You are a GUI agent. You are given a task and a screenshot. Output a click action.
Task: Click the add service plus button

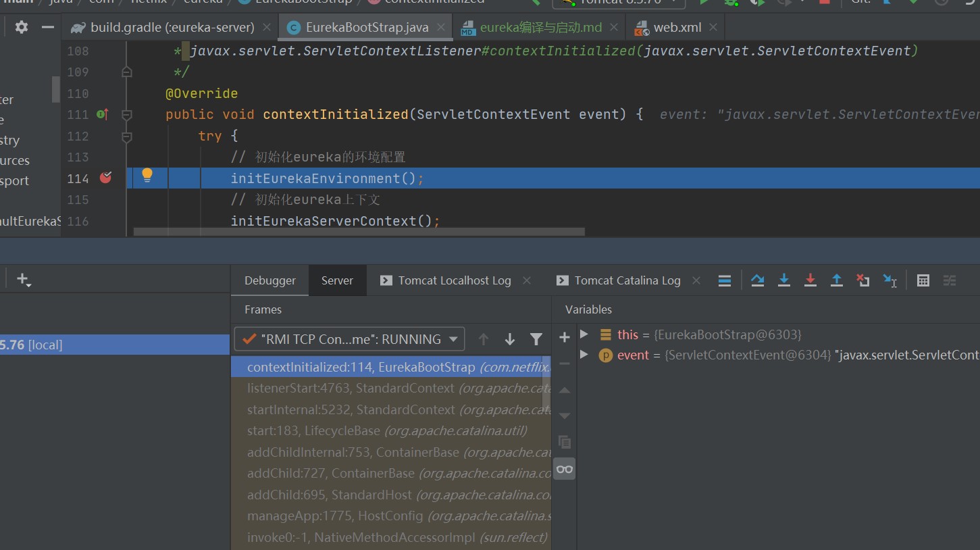(24, 280)
